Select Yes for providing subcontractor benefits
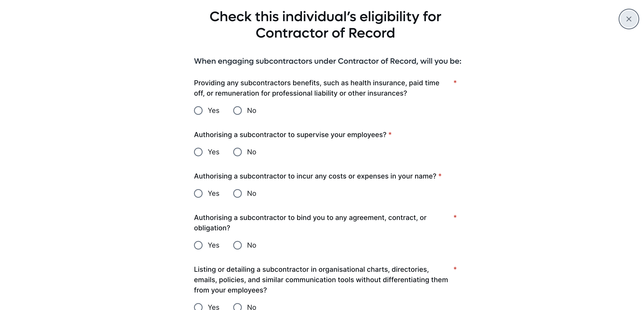 click(x=198, y=111)
